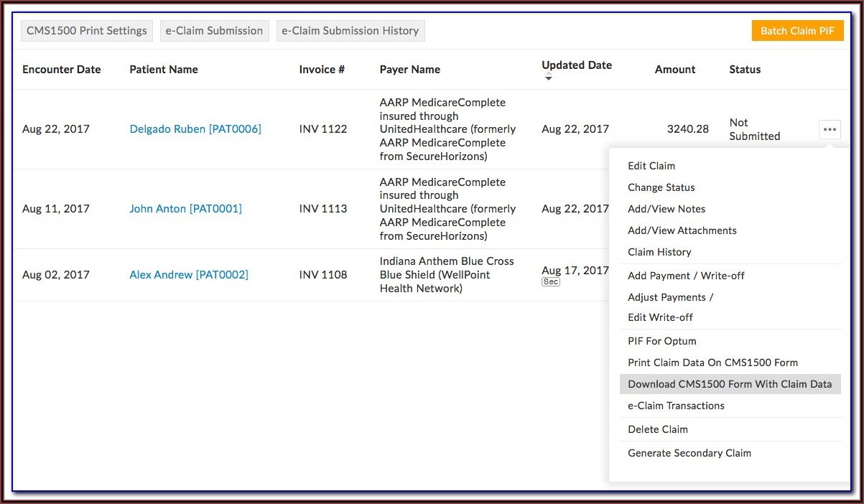The width and height of the screenshot is (864, 504).
Task: Choose Delete Claim in the menu
Action: click(658, 429)
